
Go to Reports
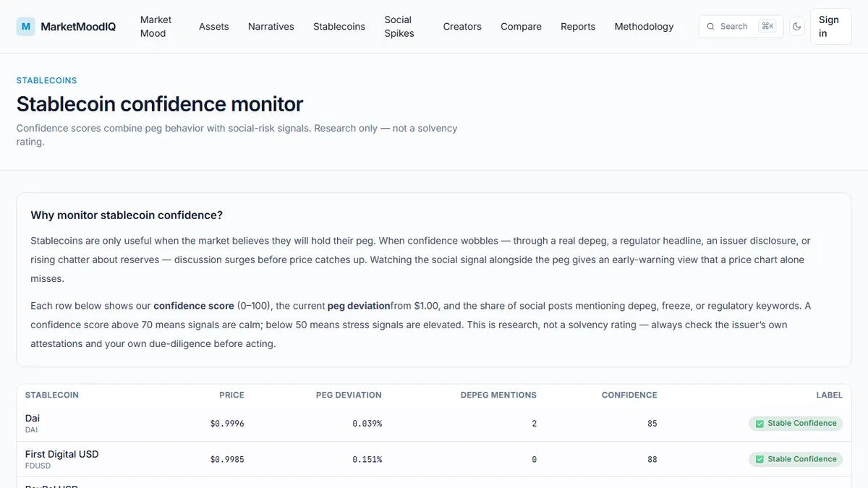click(x=578, y=27)
